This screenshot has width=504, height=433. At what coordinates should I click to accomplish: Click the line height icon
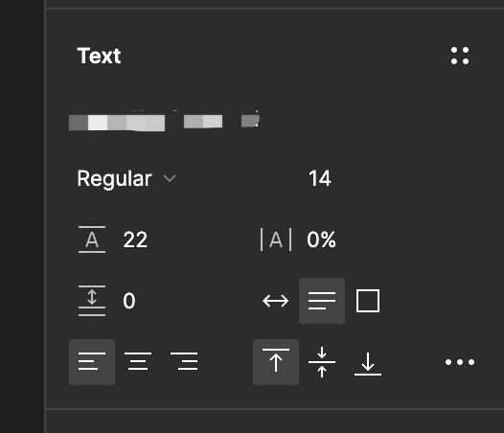(92, 239)
